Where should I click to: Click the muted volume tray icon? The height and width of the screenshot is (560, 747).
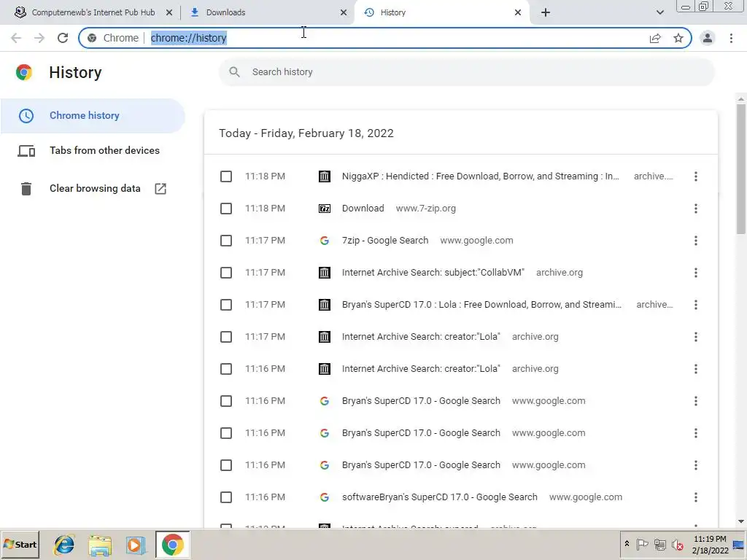click(x=677, y=544)
